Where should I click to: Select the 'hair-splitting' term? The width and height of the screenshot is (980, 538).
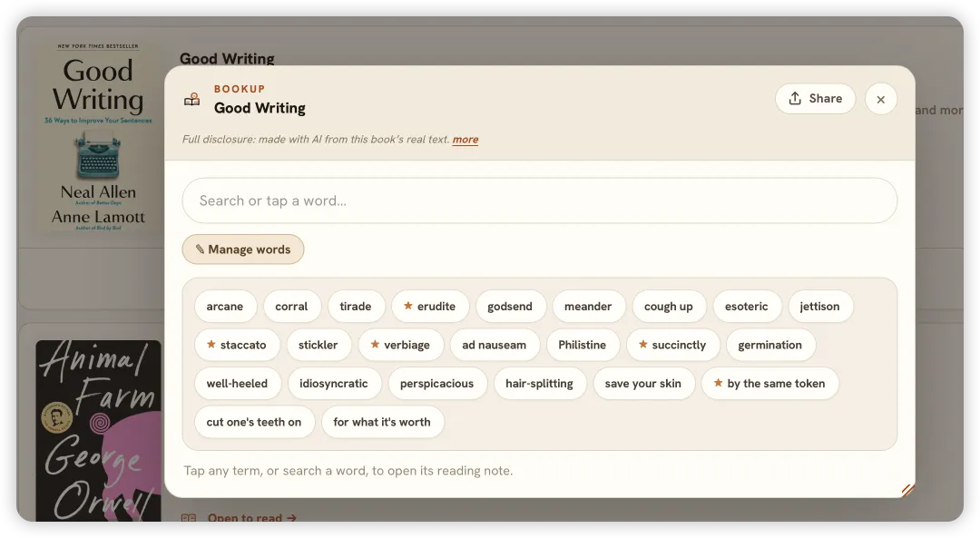539,384
